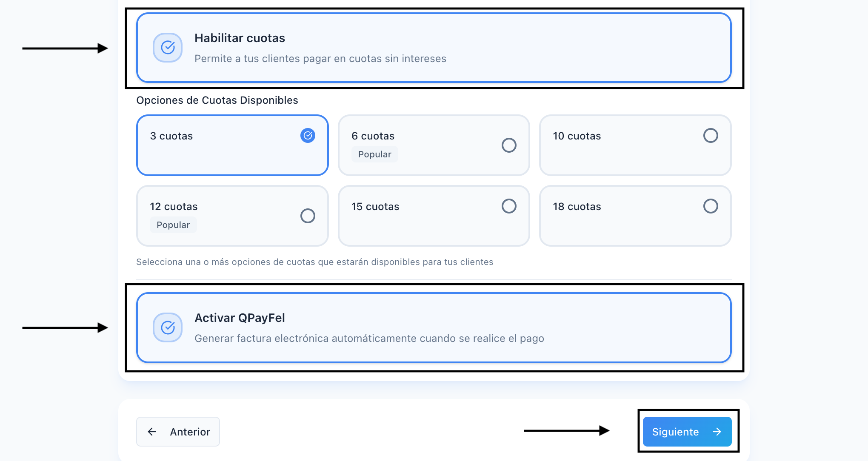Click the 15 cuotas label text
This screenshot has height=461, width=868.
coord(375,207)
